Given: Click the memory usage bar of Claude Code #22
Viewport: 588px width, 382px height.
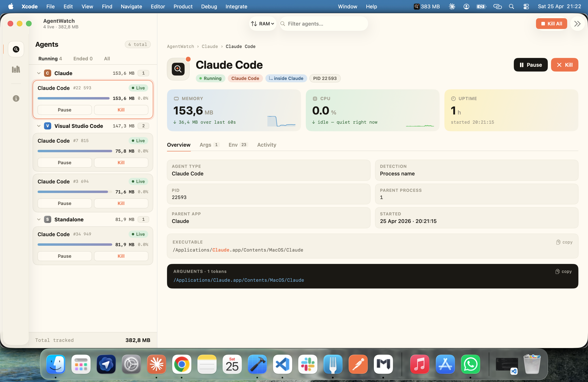Looking at the screenshot, I should [x=73, y=98].
